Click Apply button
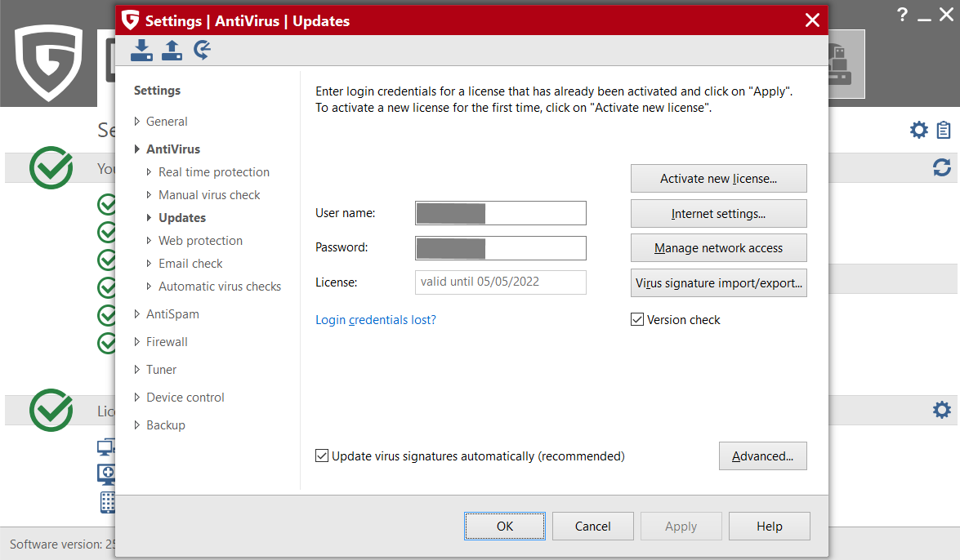Screen dimensions: 960x560 click(681, 527)
